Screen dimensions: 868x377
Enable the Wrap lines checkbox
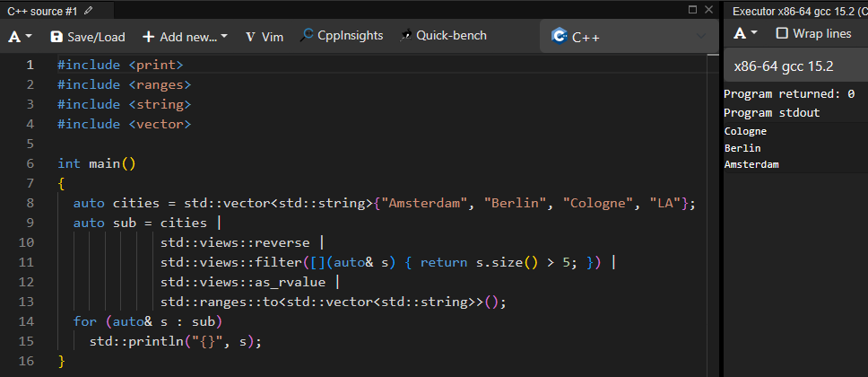782,33
